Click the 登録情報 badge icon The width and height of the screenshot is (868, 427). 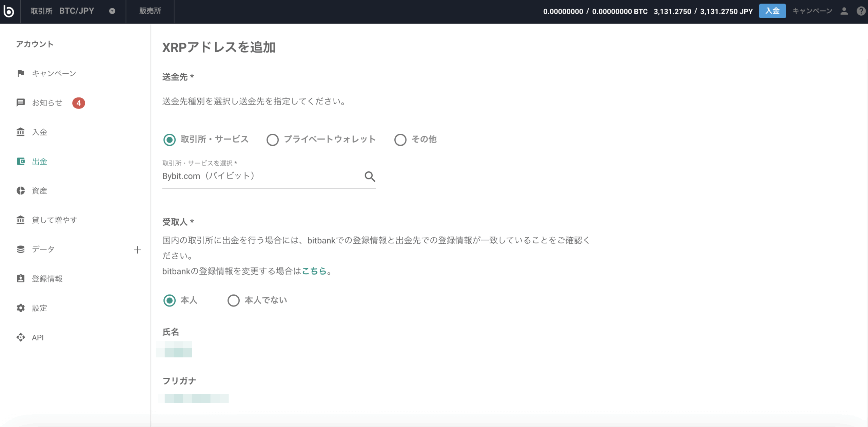(x=21, y=279)
